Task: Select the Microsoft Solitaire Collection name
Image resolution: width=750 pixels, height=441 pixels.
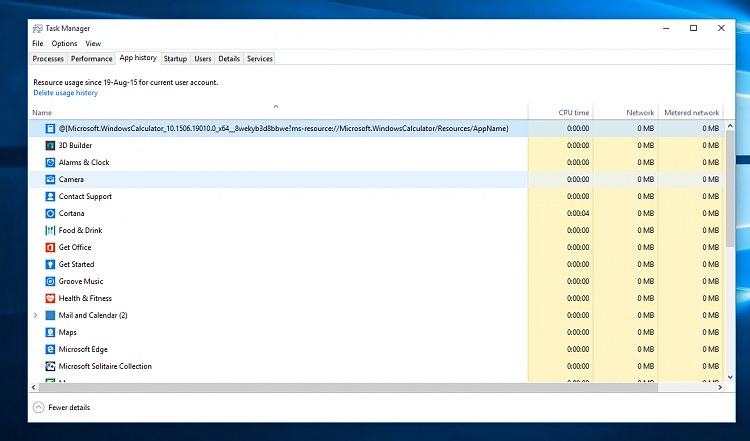Action: [x=105, y=366]
